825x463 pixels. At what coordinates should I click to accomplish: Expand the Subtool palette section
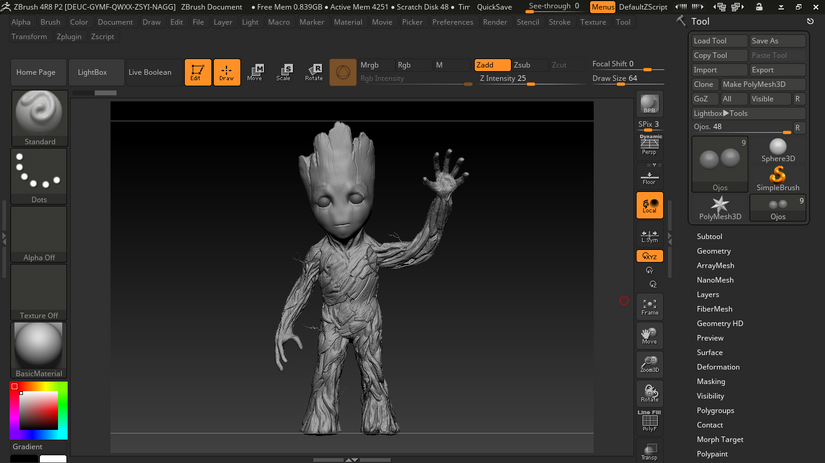tap(709, 237)
